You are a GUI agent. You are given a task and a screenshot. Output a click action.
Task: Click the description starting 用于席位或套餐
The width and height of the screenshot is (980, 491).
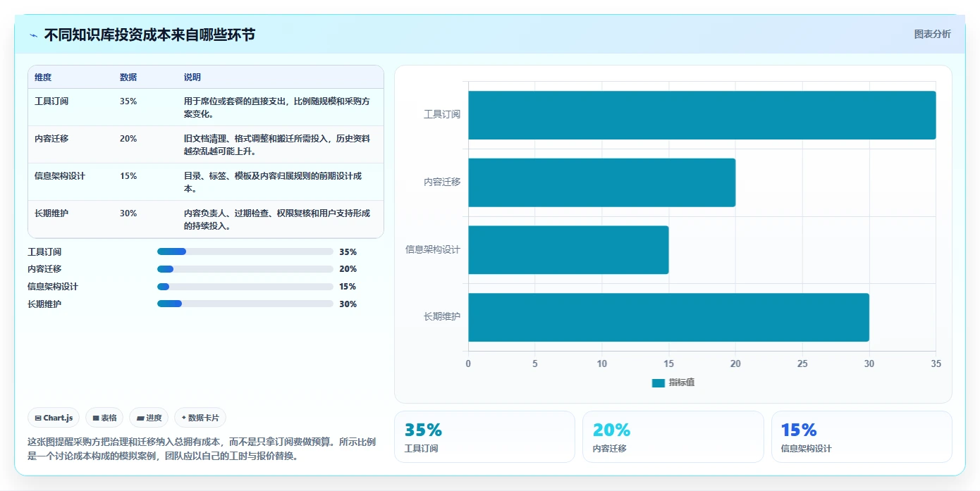pyautogui.click(x=277, y=108)
